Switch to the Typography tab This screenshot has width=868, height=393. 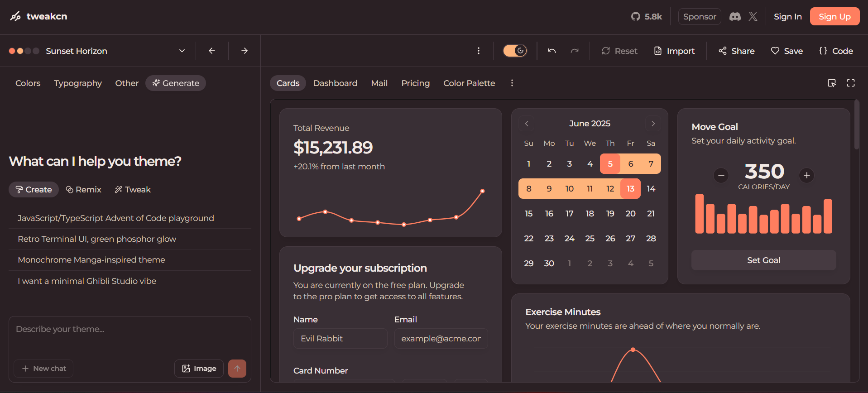(78, 83)
